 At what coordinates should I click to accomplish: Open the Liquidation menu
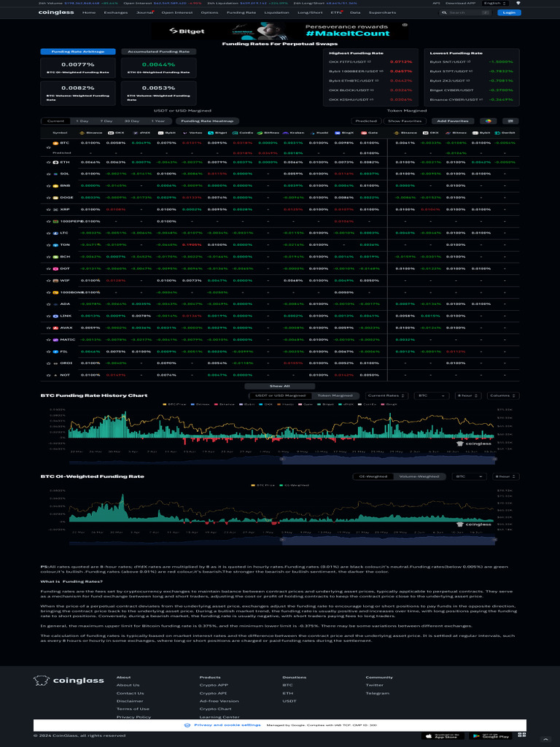(276, 12)
